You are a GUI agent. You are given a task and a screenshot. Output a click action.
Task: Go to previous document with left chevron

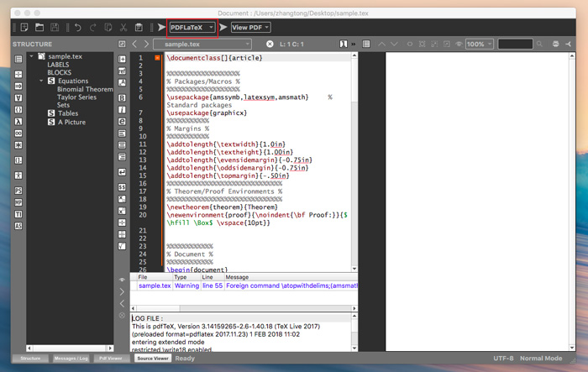pyautogui.click(x=134, y=45)
